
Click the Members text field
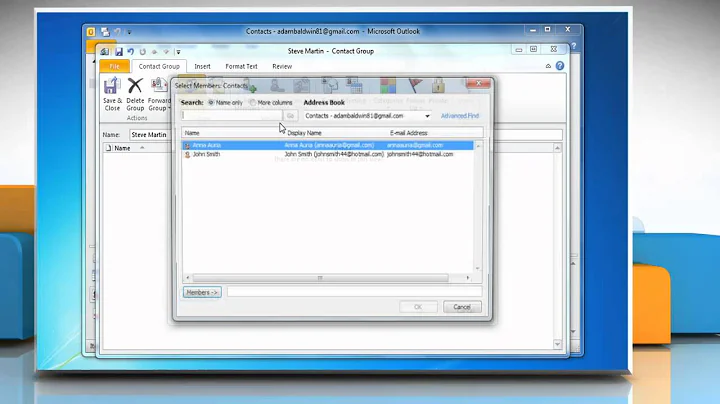354,292
